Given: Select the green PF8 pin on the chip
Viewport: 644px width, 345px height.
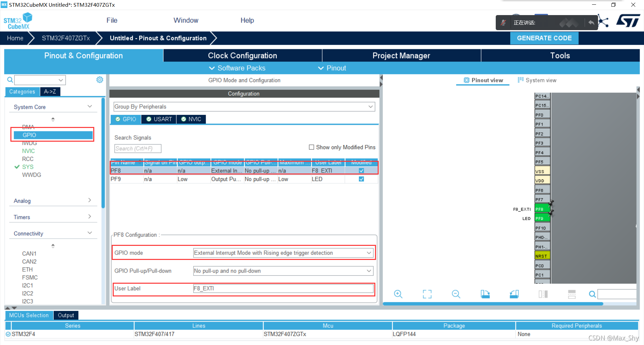Looking at the screenshot, I should (542, 209).
